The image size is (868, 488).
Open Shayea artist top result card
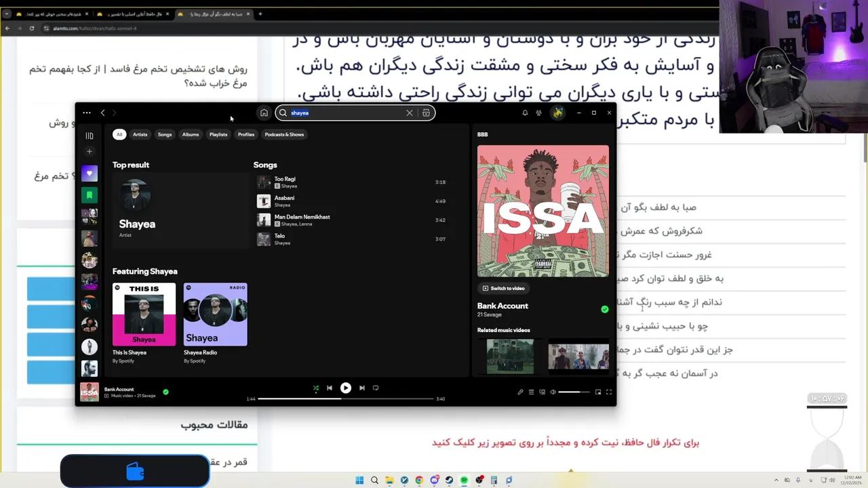(180, 211)
